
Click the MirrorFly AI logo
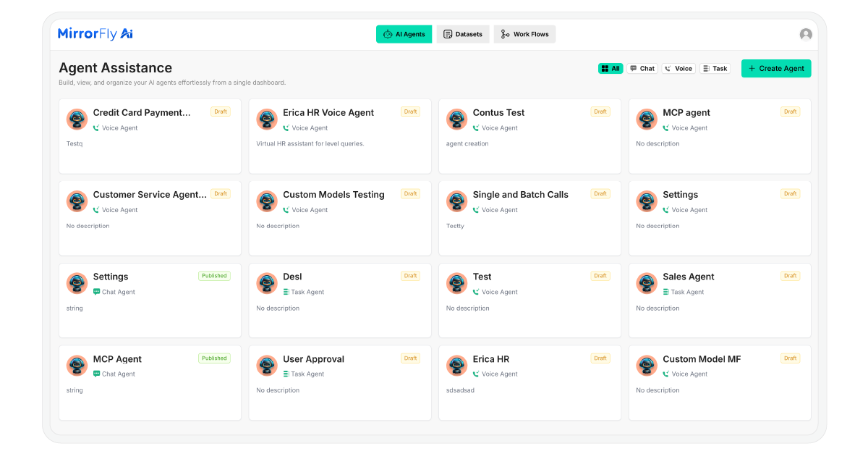[x=95, y=34]
